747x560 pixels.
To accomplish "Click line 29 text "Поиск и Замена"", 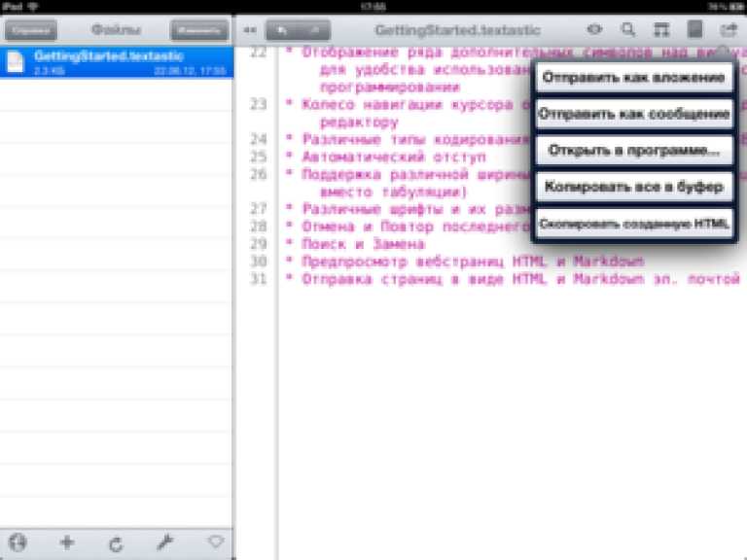I will (x=363, y=244).
